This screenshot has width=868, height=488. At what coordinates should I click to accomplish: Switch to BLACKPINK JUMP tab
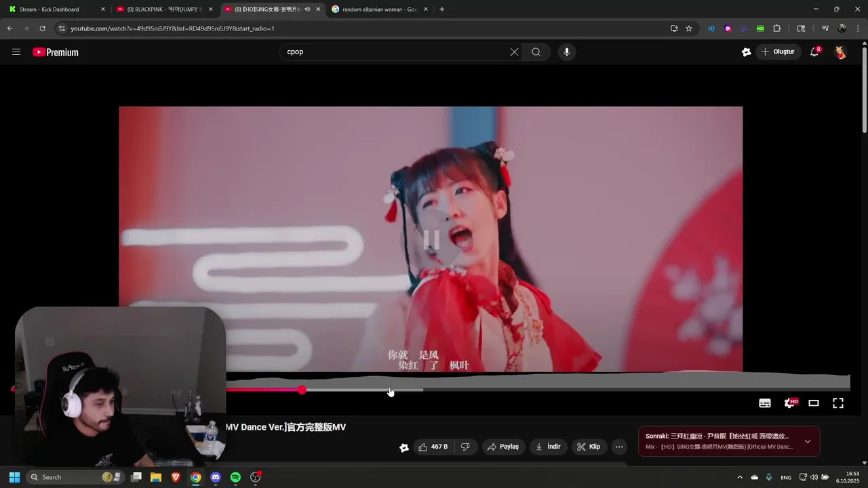coord(165,9)
